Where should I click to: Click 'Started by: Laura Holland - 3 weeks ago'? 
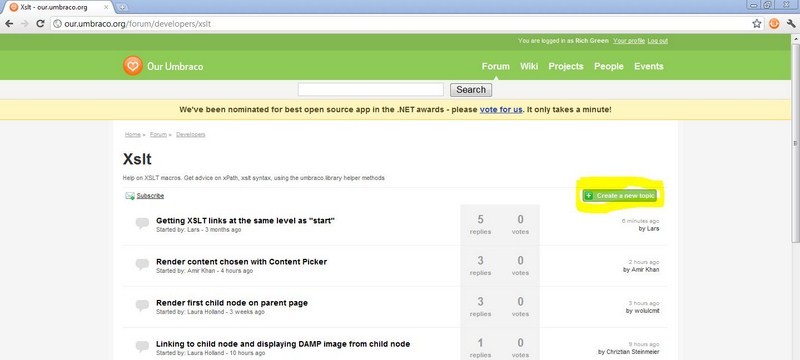(210, 312)
